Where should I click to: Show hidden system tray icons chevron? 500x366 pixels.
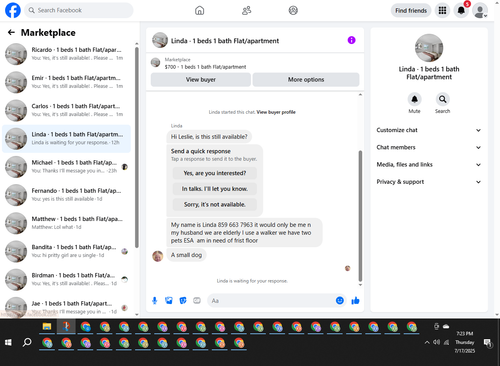[427, 342]
